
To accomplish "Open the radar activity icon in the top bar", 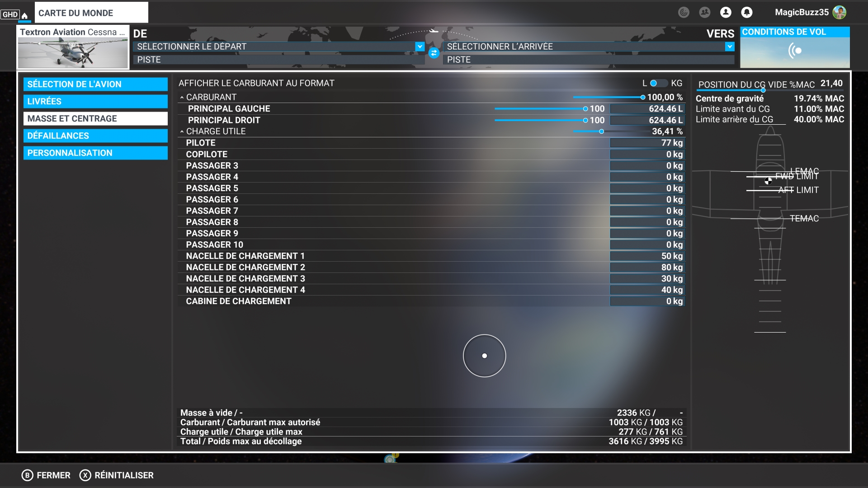I will (x=684, y=13).
